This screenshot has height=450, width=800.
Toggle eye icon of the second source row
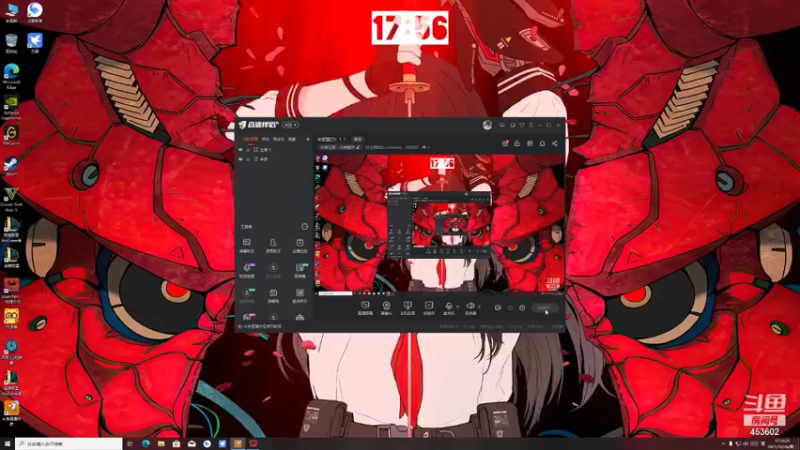(241, 159)
